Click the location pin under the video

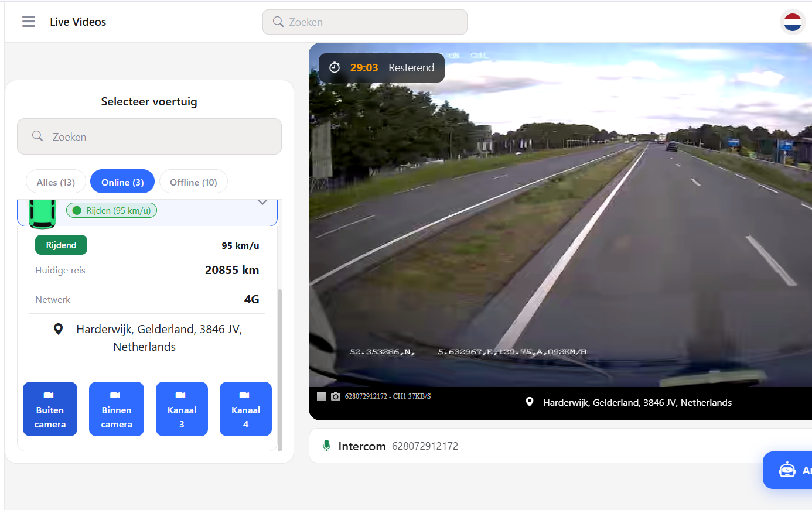pyautogui.click(x=530, y=402)
